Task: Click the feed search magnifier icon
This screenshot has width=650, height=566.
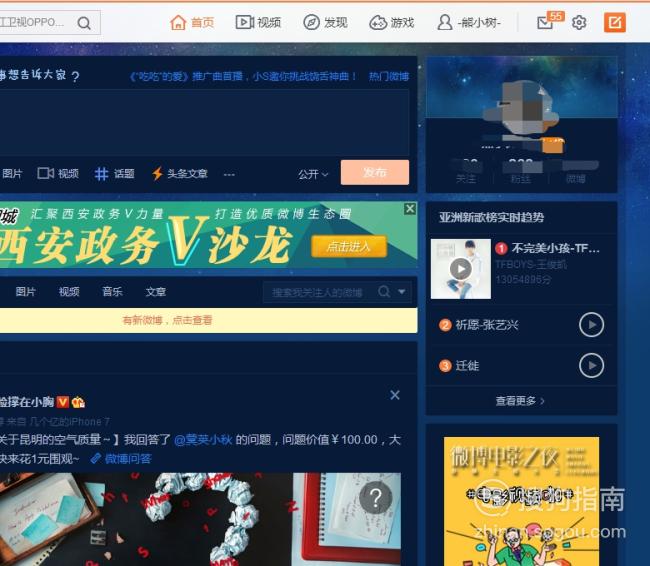Action: [x=384, y=292]
